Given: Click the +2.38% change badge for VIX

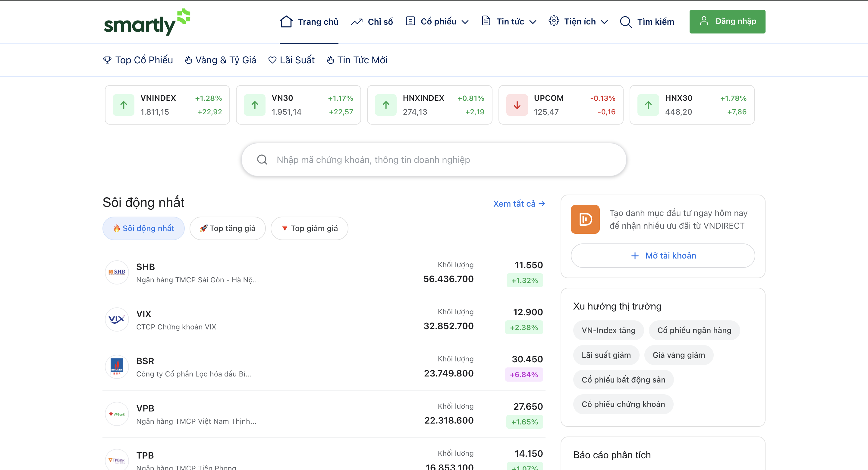Looking at the screenshot, I should [x=524, y=327].
